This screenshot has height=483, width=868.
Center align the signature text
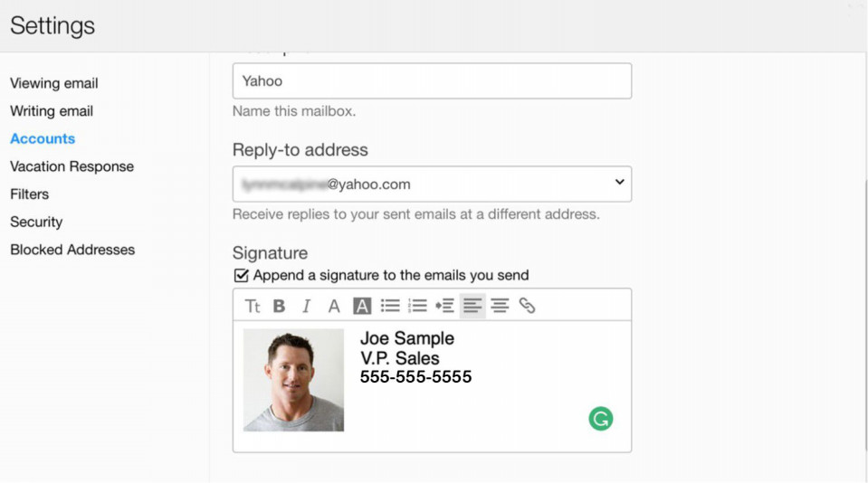tap(500, 306)
